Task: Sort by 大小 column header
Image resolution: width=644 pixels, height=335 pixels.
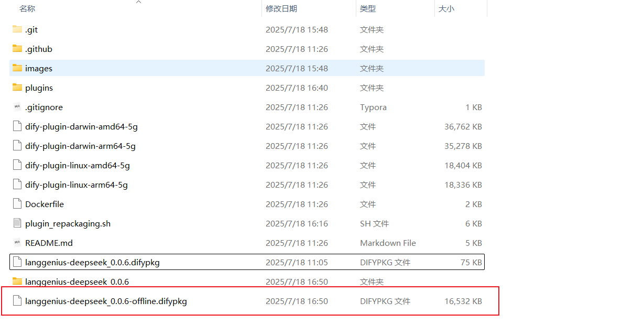Action: coord(446,8)
